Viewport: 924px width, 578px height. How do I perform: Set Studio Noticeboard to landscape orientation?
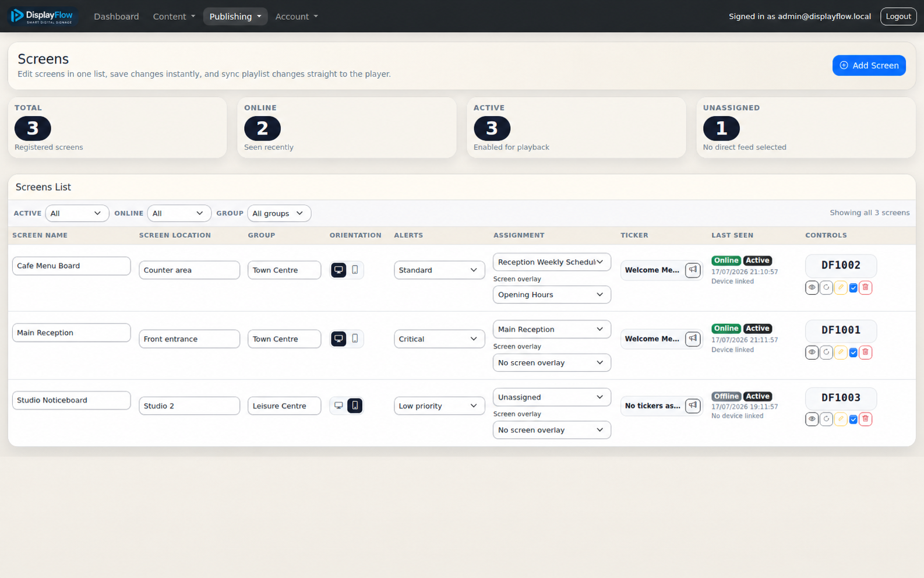338,406
